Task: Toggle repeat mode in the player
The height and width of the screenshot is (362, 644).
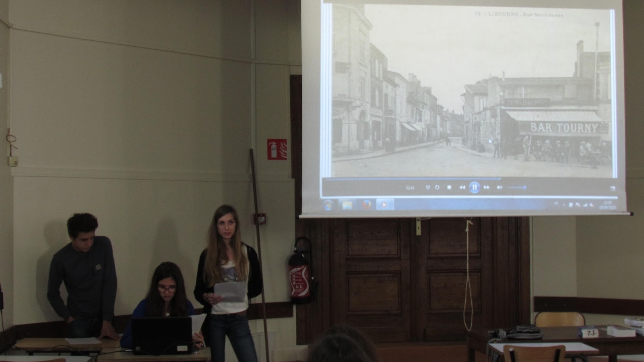Action: [437, 187]
